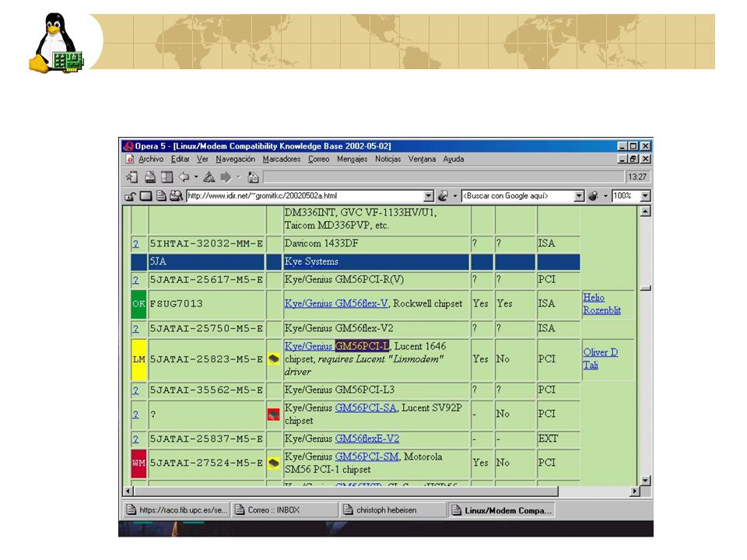This screenshot has height=560, width=747.
Task: Open the Navegación menu
Action: [x=235, y=159]
